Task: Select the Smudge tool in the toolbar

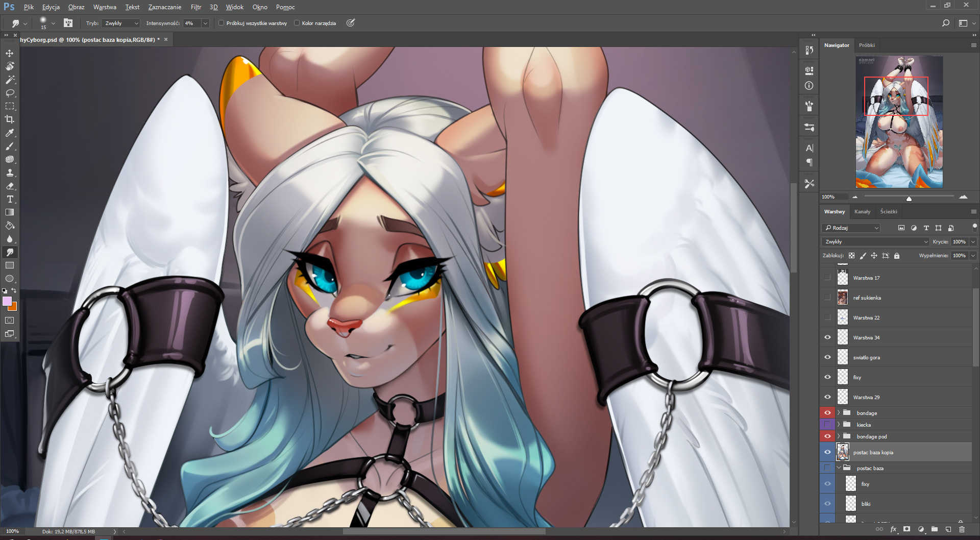Action: click(10, 252)
